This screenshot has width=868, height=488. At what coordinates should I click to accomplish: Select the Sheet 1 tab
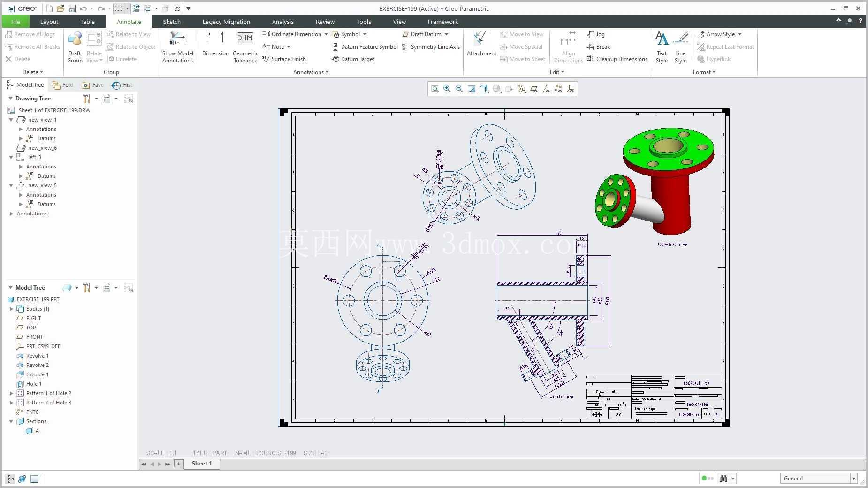202,464
